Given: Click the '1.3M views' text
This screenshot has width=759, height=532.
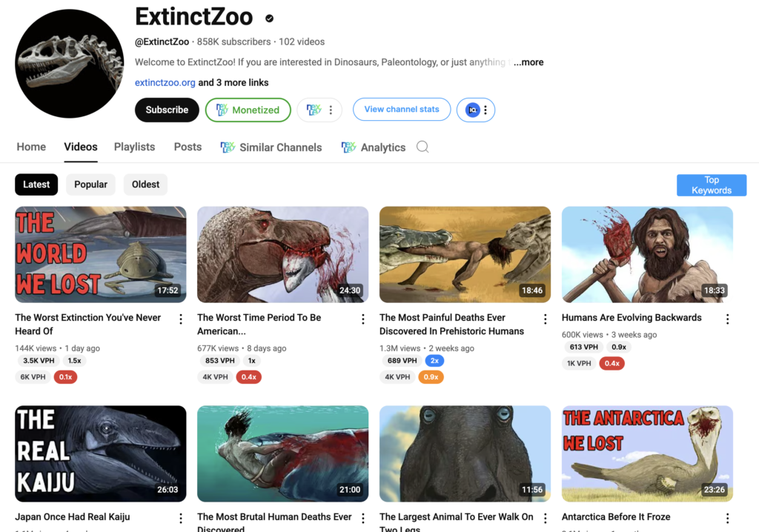Looking at the screenshot, I should pos(400,348).
